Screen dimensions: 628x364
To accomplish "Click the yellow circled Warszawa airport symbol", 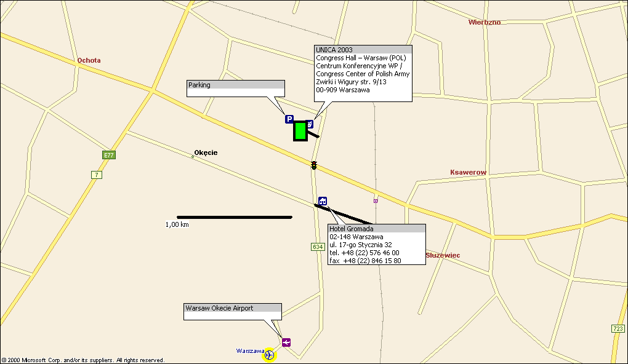I will [x=269, y=355].
